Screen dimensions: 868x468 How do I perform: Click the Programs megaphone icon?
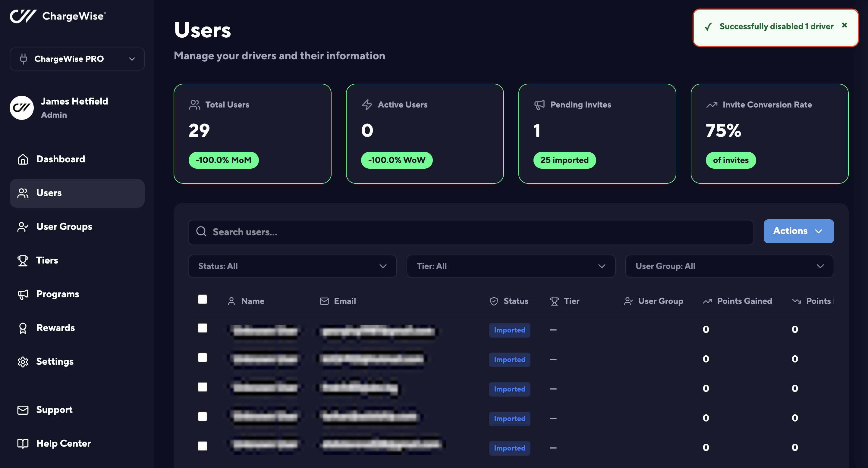pyautogui.click(x=23, y=294)
